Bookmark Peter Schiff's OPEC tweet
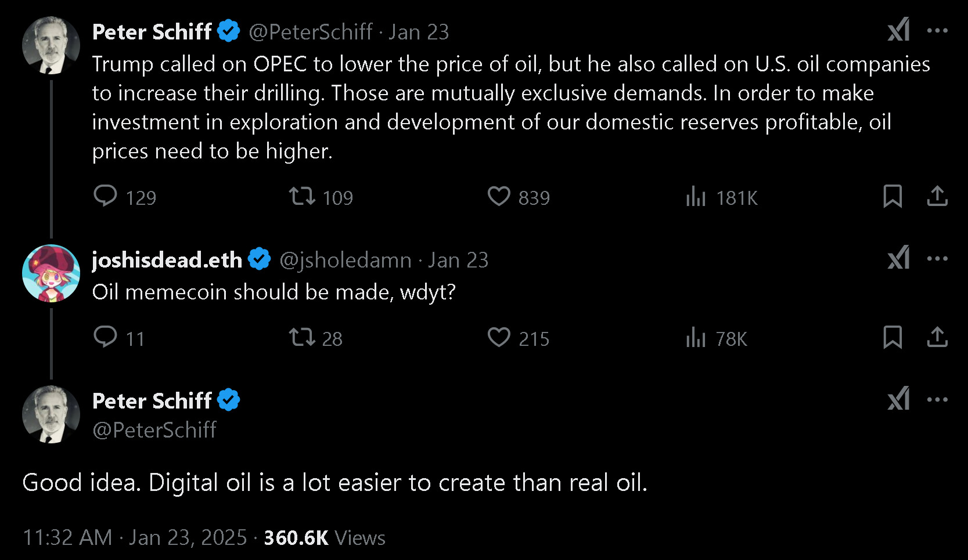The image size is (968, 560). [x=892, y=197]
